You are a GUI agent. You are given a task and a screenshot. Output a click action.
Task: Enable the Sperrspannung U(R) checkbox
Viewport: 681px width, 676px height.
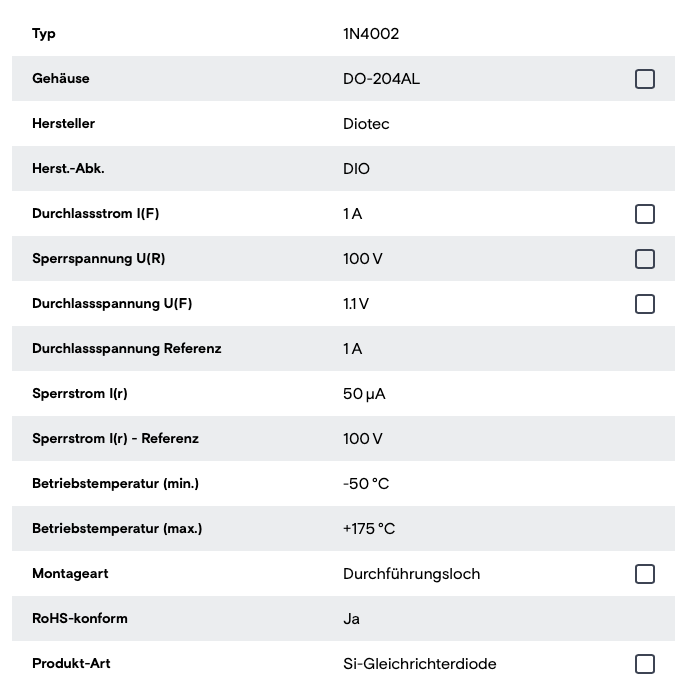coord(645,259)
